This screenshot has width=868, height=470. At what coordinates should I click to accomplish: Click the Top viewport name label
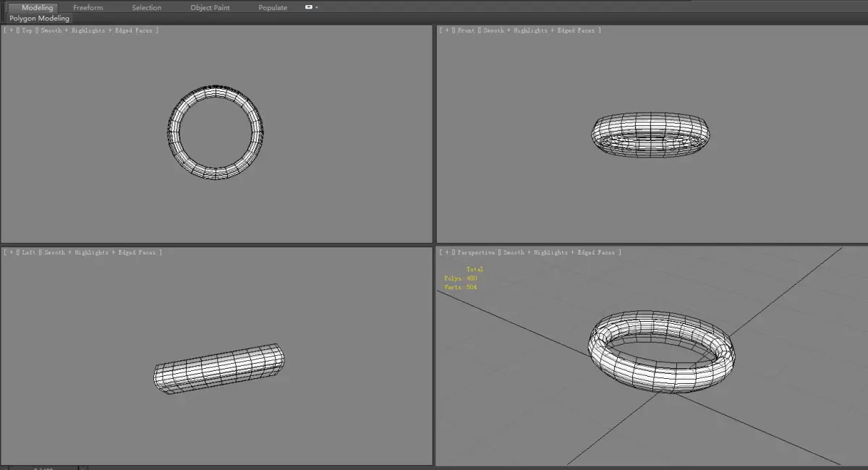27,30
